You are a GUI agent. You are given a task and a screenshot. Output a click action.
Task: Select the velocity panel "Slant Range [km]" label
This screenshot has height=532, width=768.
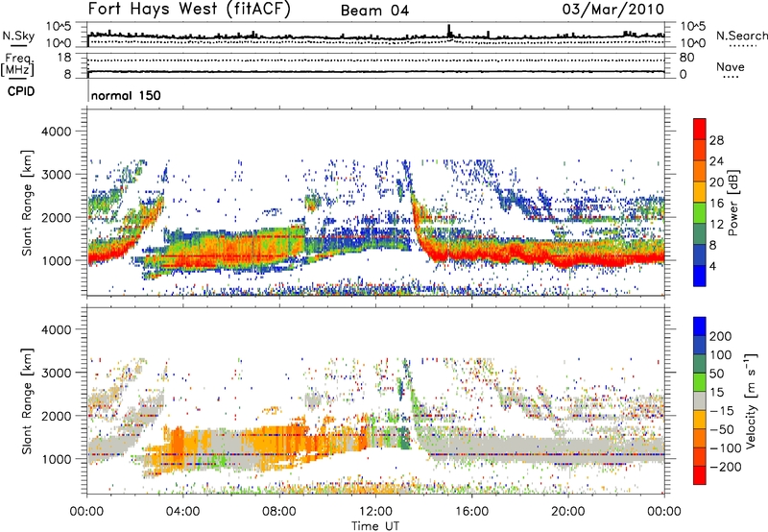click(27, 401)
